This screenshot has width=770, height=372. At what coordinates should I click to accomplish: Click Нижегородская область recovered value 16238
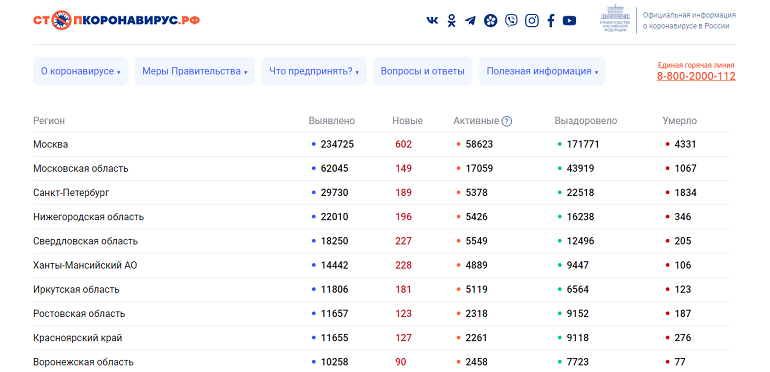(580, 216)
